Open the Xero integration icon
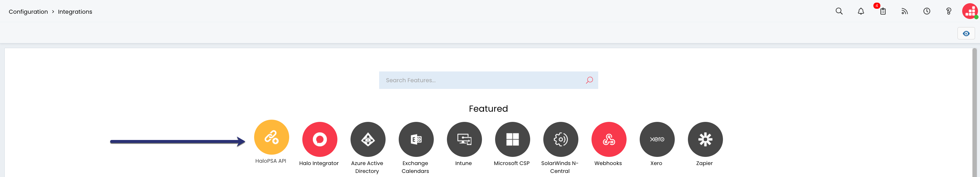This screenshot has width=980, height=177. (x=657, y=139)
